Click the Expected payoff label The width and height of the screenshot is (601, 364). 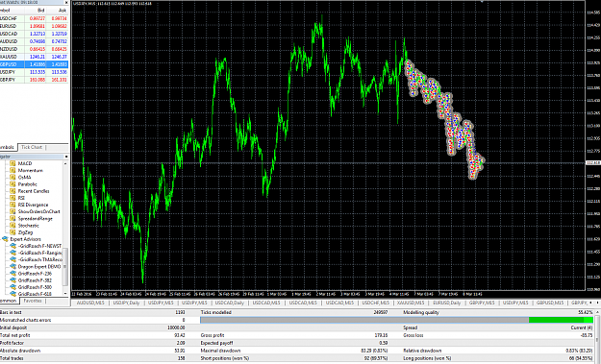(216, 343)
